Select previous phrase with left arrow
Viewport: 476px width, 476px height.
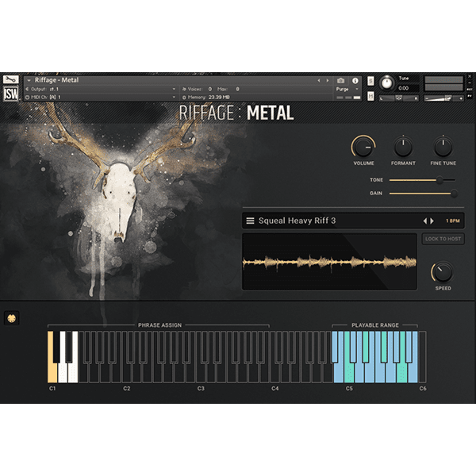coord(425,221)
